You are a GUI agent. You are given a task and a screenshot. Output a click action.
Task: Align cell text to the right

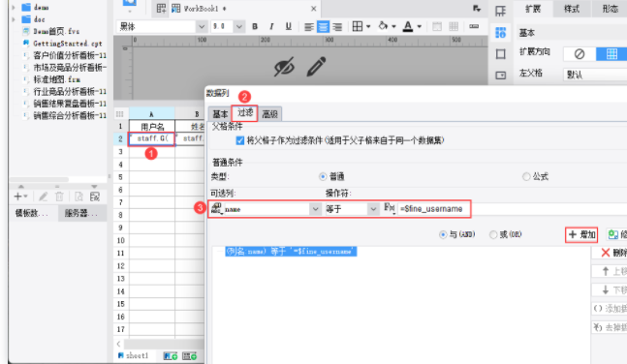[337, 27]
